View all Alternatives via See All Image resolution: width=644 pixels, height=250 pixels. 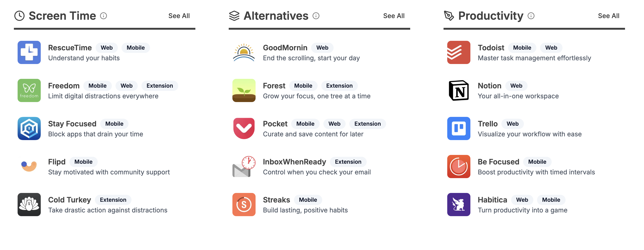[x=394, y=16]
